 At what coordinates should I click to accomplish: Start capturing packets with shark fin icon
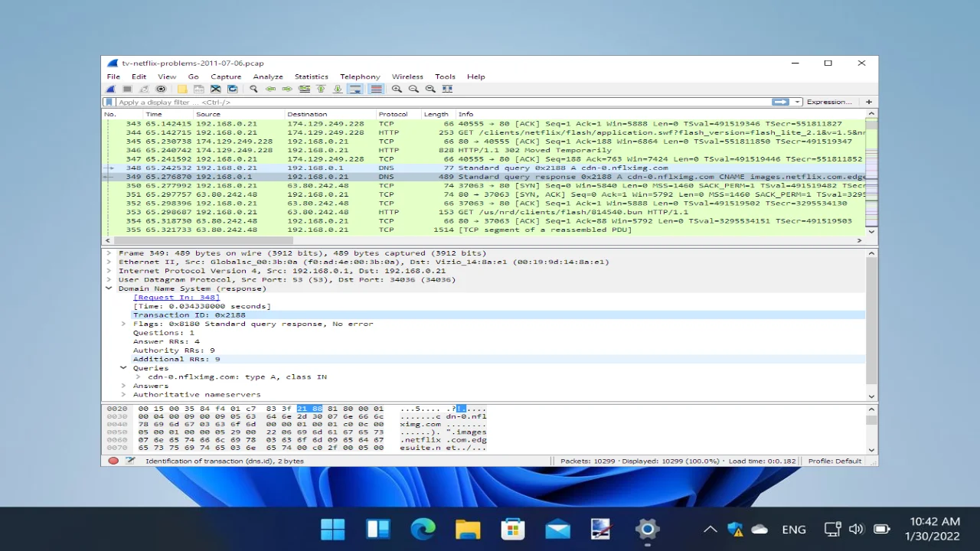coord(111,89)
